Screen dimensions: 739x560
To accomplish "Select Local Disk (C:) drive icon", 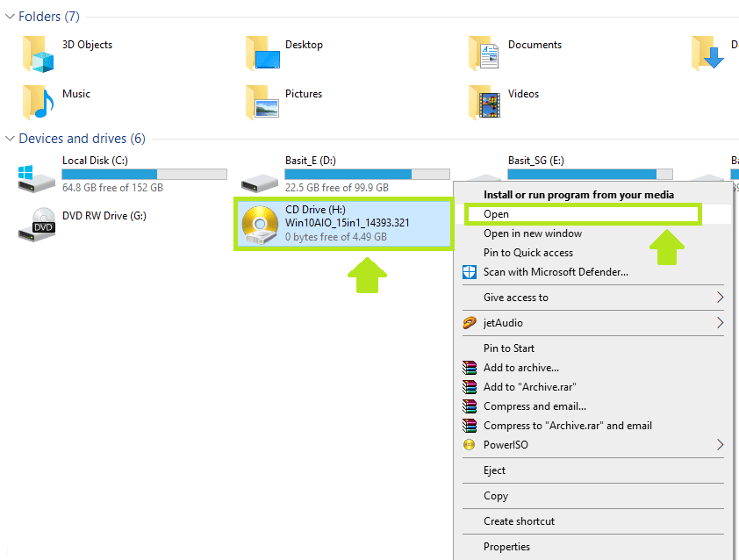I will coord(36,178).
